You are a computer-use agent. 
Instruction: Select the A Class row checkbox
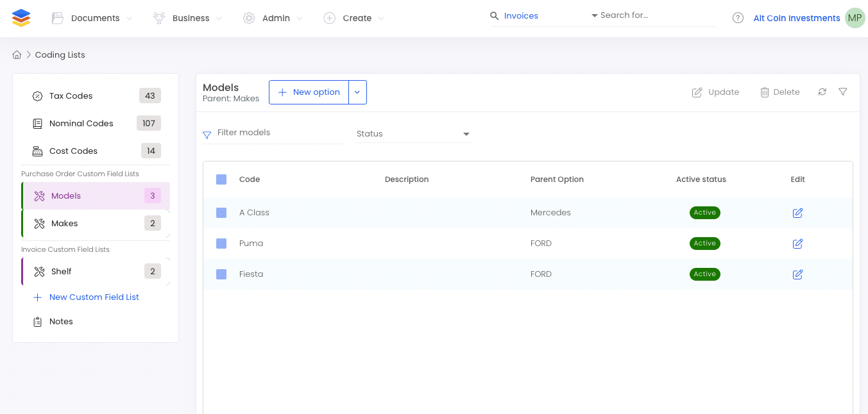pyautogui.click(x=221, y=213)
